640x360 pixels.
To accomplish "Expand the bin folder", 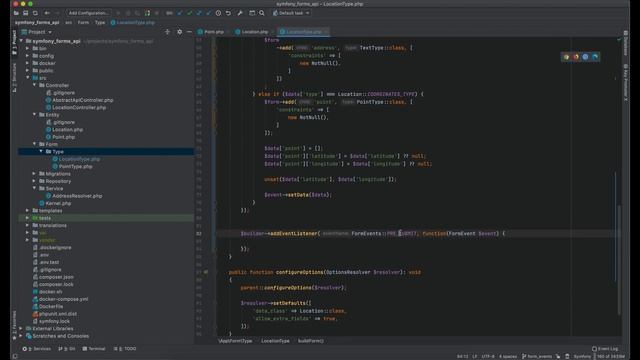I will pos(28,49).
